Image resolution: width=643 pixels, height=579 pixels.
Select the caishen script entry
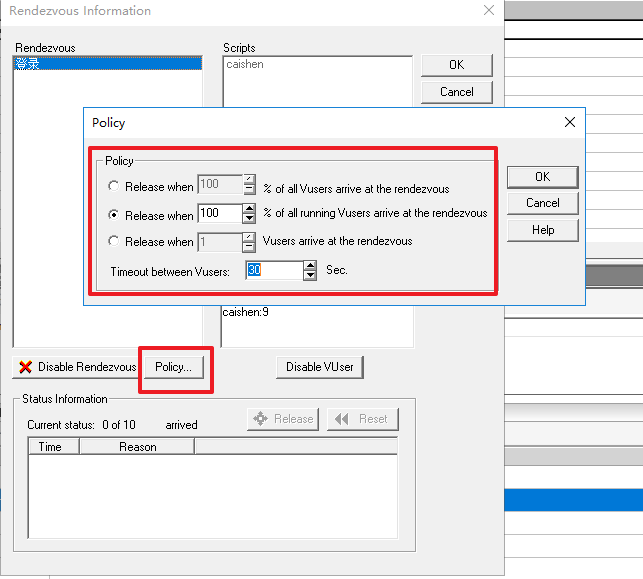[x=245, y=64]
